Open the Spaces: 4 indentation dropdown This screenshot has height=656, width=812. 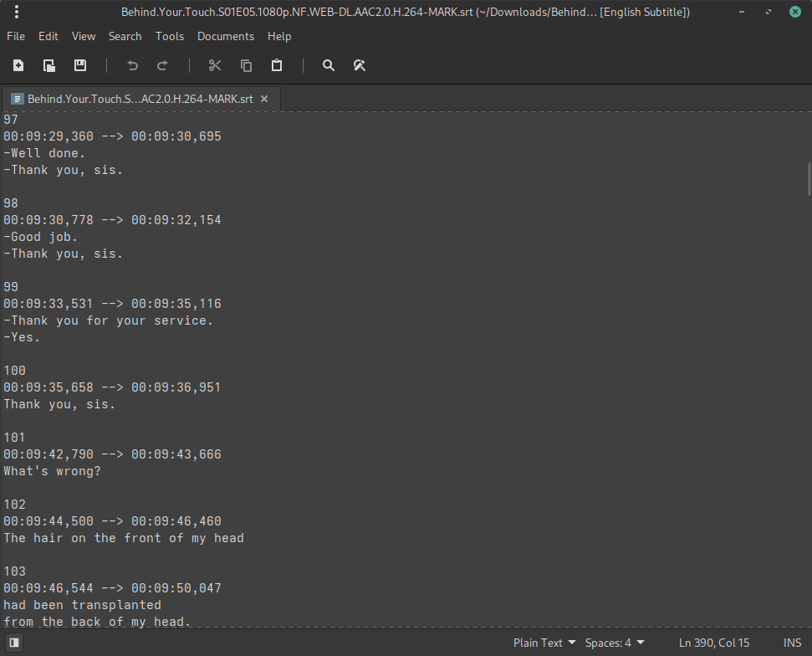pos(614,643)
